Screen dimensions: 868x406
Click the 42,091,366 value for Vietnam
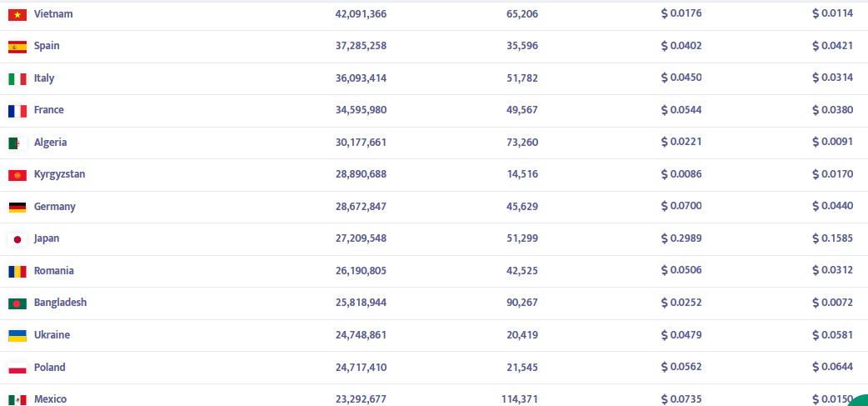(x=361, y=14)
